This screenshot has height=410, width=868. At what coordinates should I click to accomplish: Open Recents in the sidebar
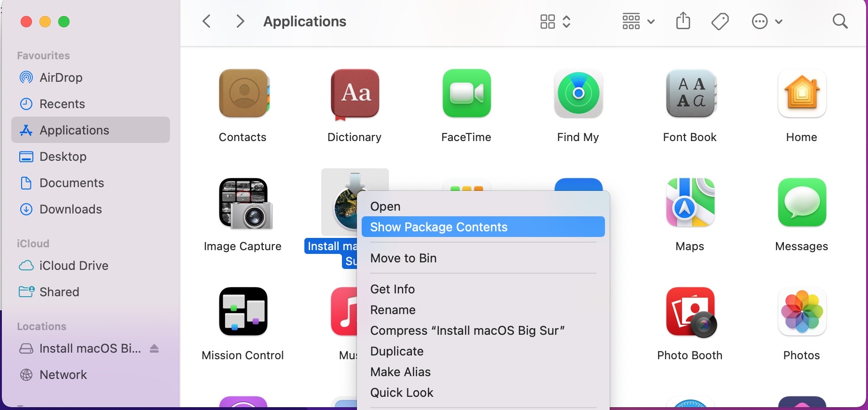point(91,104)
